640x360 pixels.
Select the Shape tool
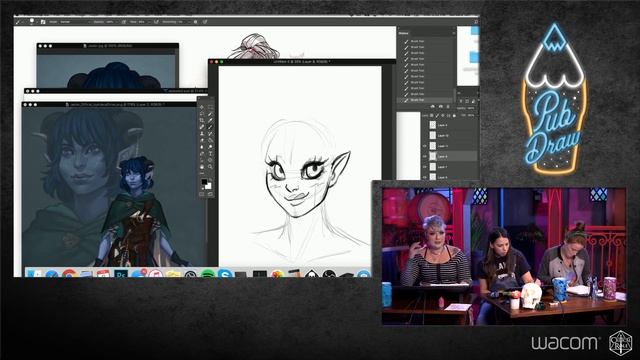coord(210,160)
